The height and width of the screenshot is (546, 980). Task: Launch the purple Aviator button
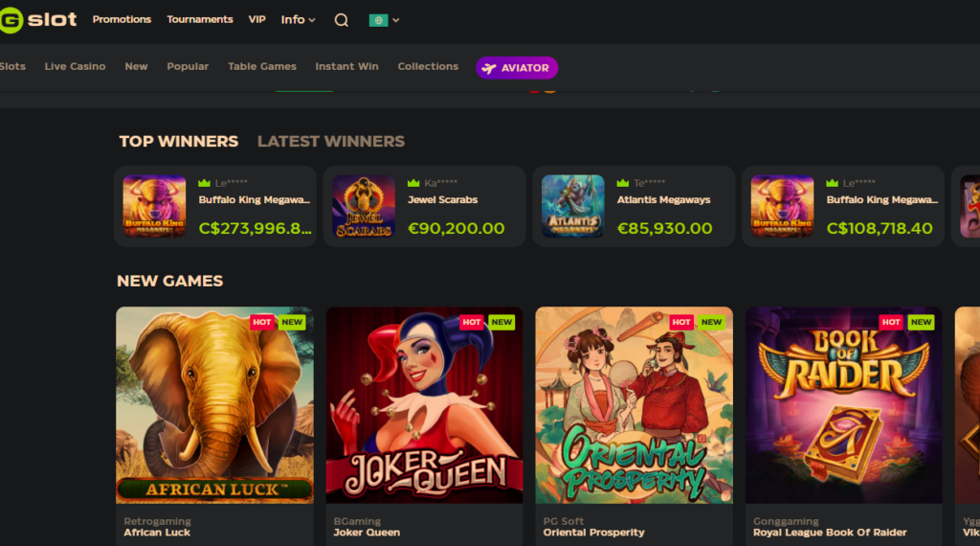tap(516, 68)
